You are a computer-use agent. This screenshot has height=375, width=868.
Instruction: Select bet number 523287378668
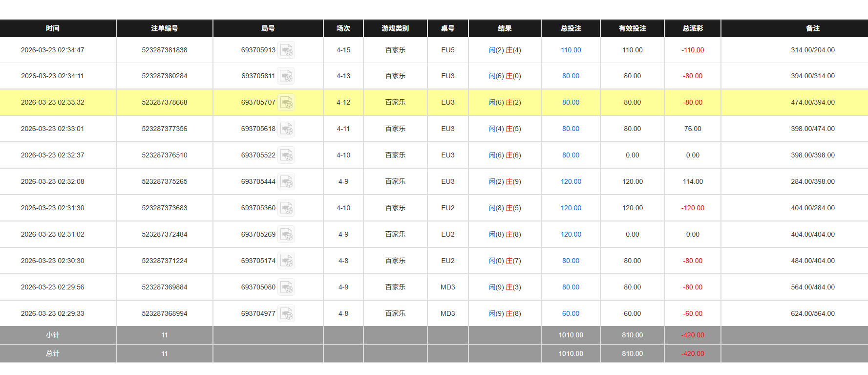click(x=165, y=102)
